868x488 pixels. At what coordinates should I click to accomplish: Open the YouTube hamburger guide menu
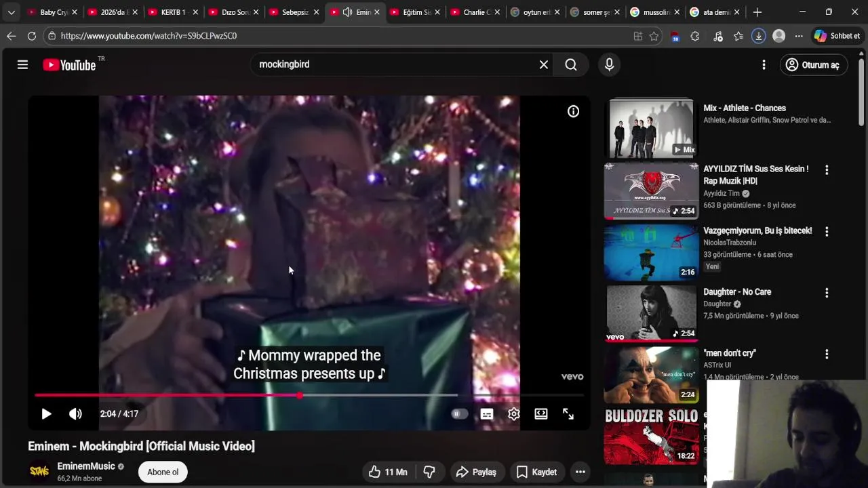pyautogui.click(x=22, y=64)
